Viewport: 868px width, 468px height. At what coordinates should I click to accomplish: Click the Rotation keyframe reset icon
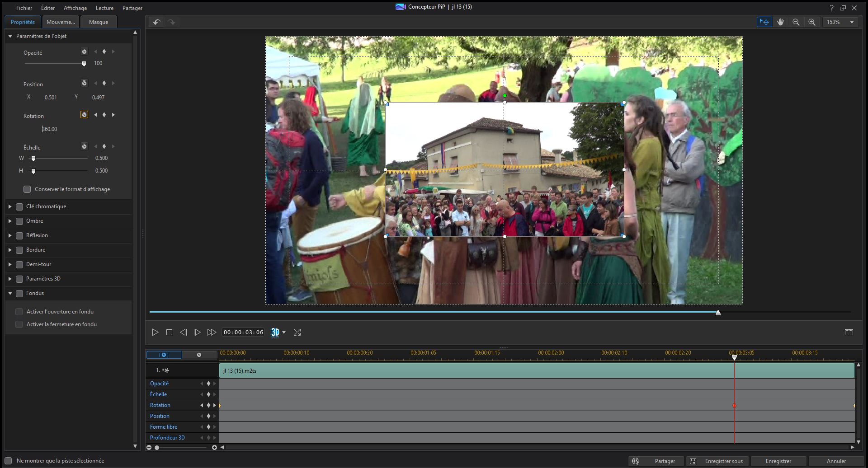point(84,115)
